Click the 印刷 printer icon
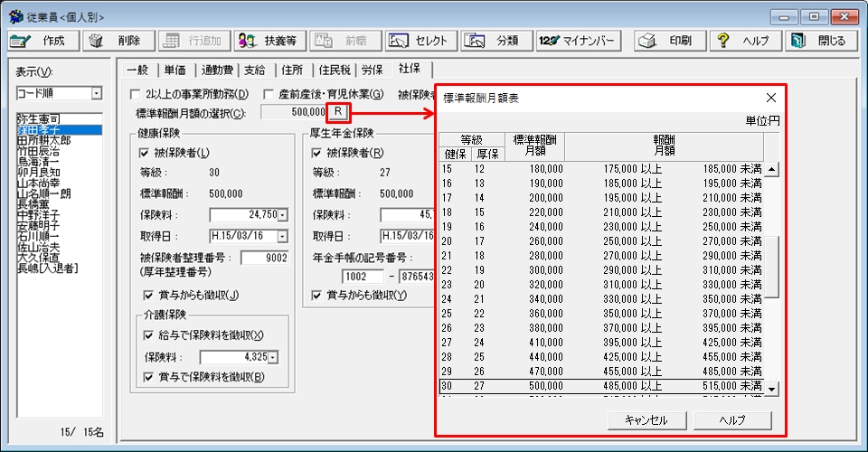The image size is (868, 452). click(x=646, y=41)
